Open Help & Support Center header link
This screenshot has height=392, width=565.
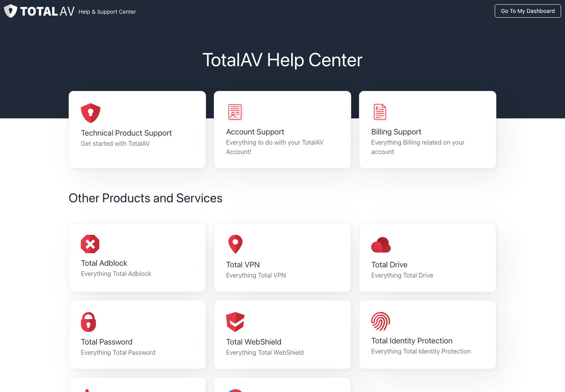click(107, 12)
